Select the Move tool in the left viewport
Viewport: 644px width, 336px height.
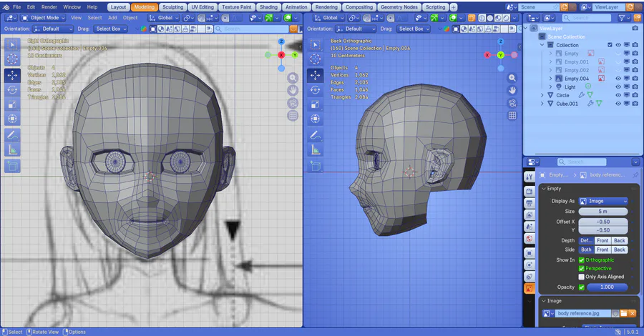tap(12, 75)
